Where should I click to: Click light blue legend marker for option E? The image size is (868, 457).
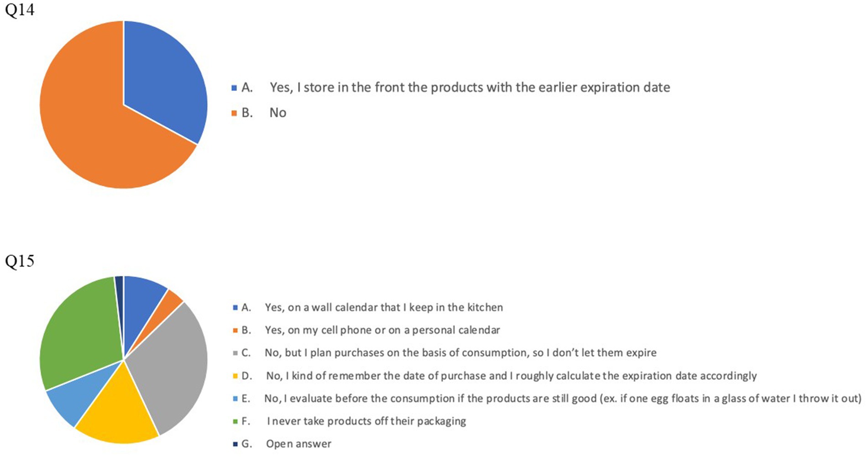tap(235, 399)
